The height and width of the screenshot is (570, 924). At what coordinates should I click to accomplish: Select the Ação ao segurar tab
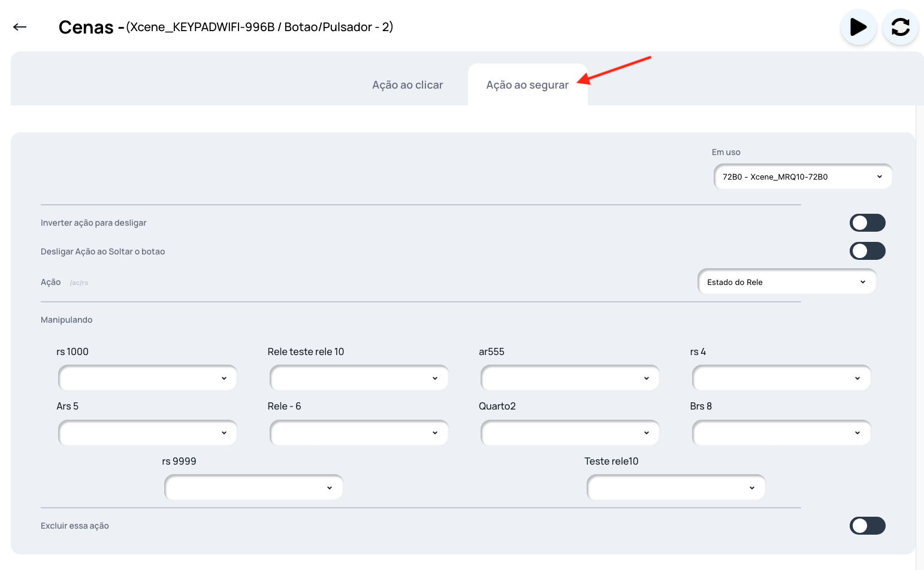point(527,85)
